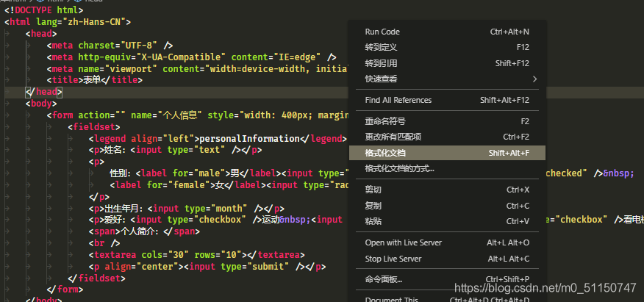The width and height of the screenshot is (644, 302).
Task: Click the label for="female" line
Action: pyautogui.click(x=229, y=185)
